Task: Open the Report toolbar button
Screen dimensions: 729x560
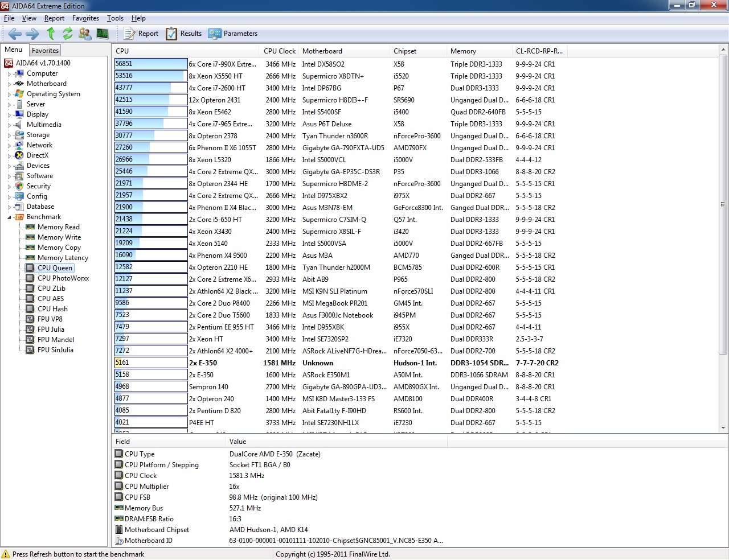Action: point(141,34)
